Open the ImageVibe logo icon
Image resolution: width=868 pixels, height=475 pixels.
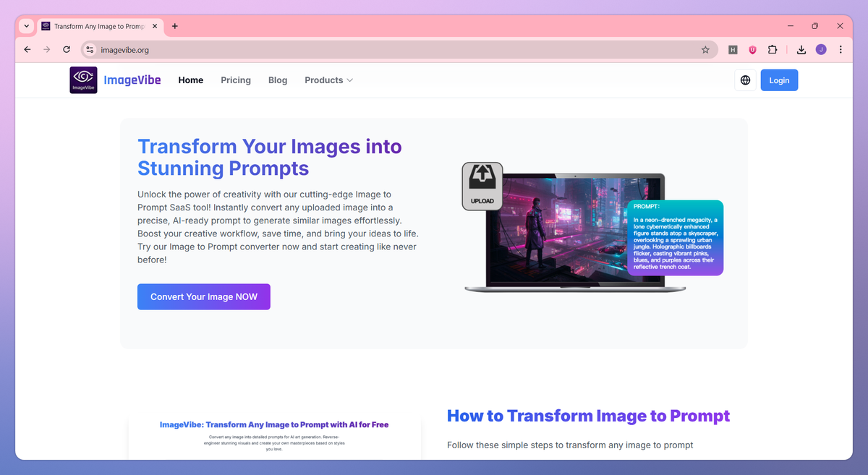click(x=83, y=80)
